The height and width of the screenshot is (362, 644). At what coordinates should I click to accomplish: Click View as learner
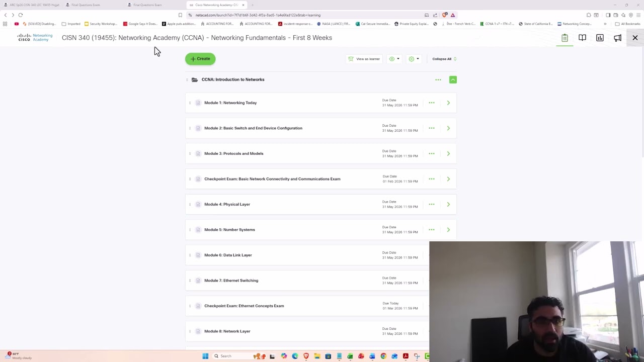tap(364, 59)
